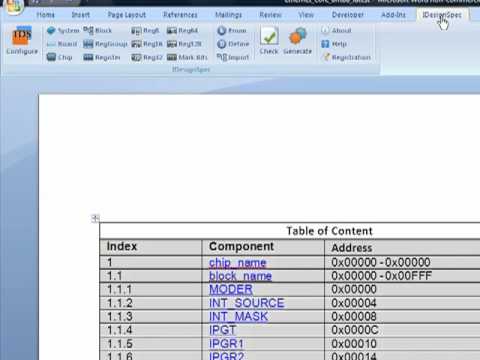Click address cell 0x00000 - 0x00FFF
The width and height of the screenshot is (480, 360).
pos(381,276)
